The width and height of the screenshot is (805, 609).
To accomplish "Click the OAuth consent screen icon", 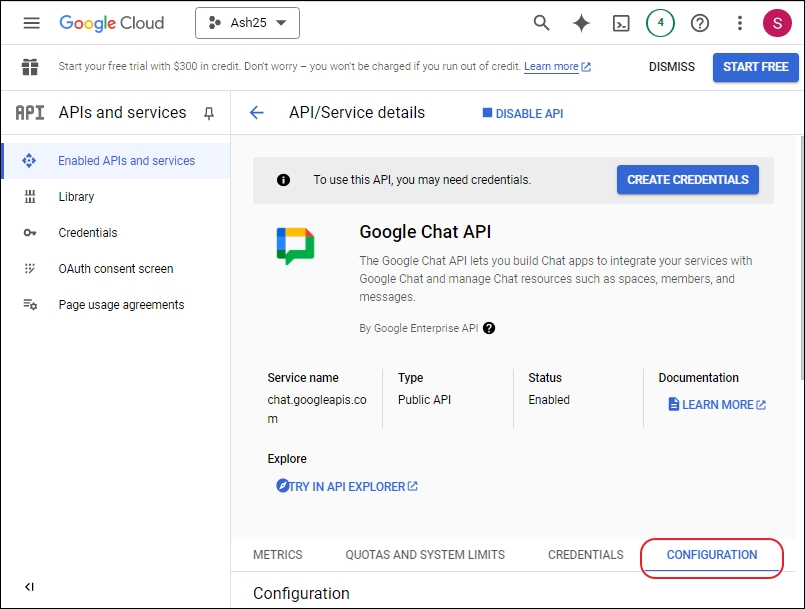I will pos(30,269).
